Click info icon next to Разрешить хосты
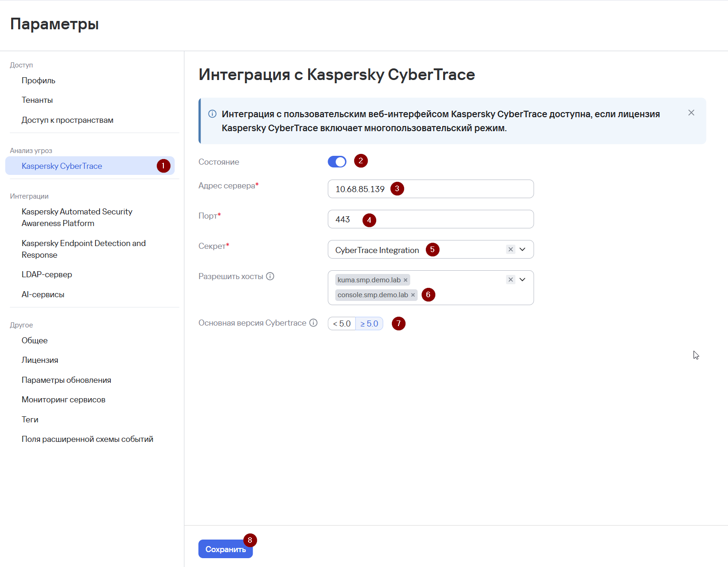Screen dimensions: 728x567 (x=270, y=276)
